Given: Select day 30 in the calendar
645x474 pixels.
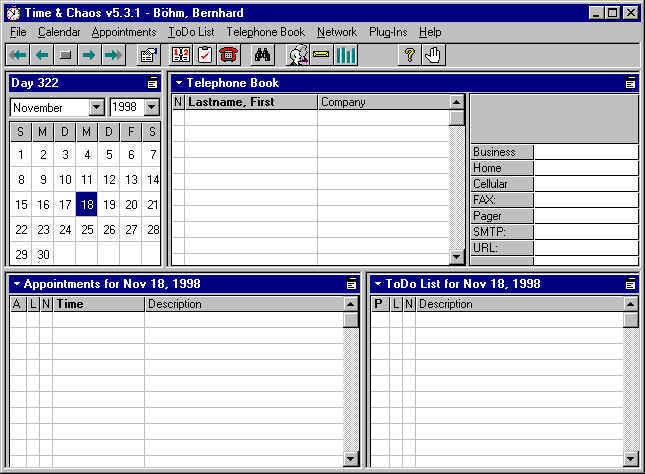Looking at the screenshot, I should coord(43,255).
